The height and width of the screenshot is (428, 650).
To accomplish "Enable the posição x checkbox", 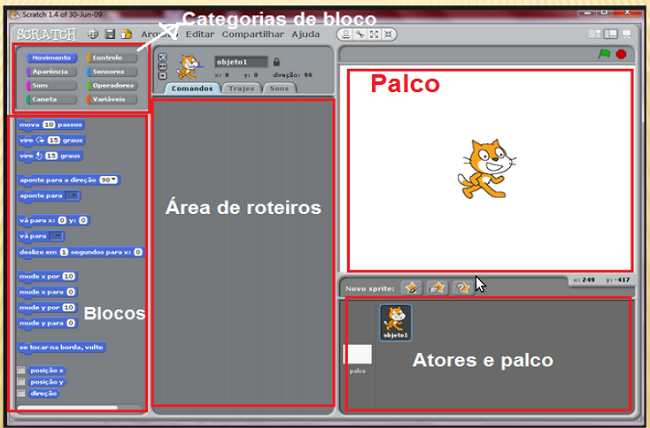I will tap(21, 370).
